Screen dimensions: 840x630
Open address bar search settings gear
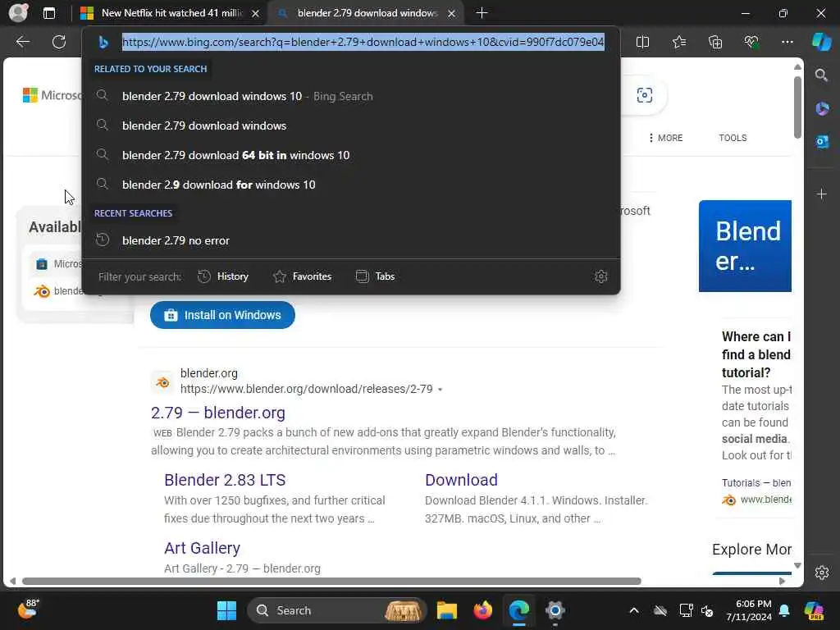[x=600, y=276]
